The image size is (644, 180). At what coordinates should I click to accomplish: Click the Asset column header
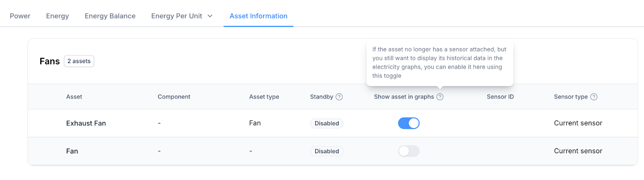74,97
